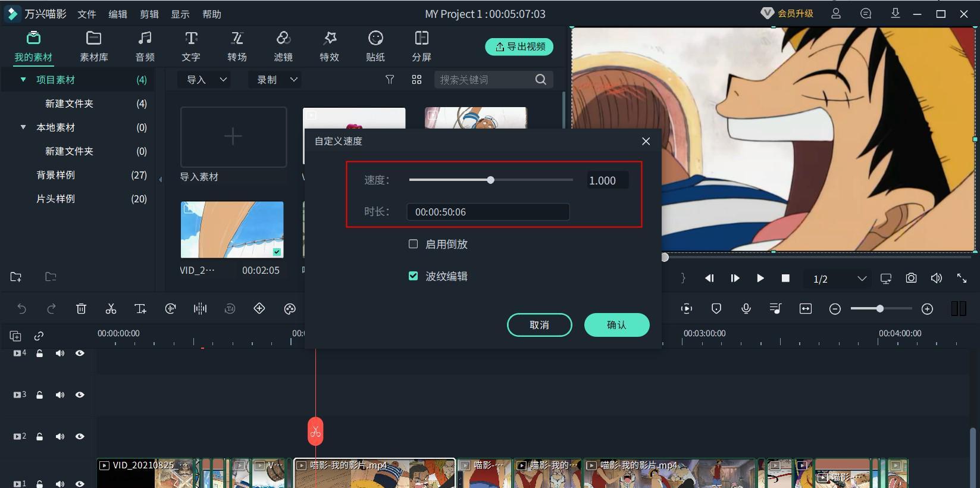Collapse the 项目素材 tree node
The width and height of the screenshot is (980, 488).
click(x=23, y=80)
